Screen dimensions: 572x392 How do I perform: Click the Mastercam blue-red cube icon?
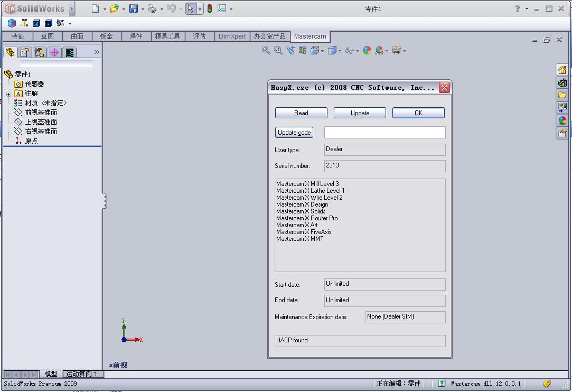pos(12,23)
